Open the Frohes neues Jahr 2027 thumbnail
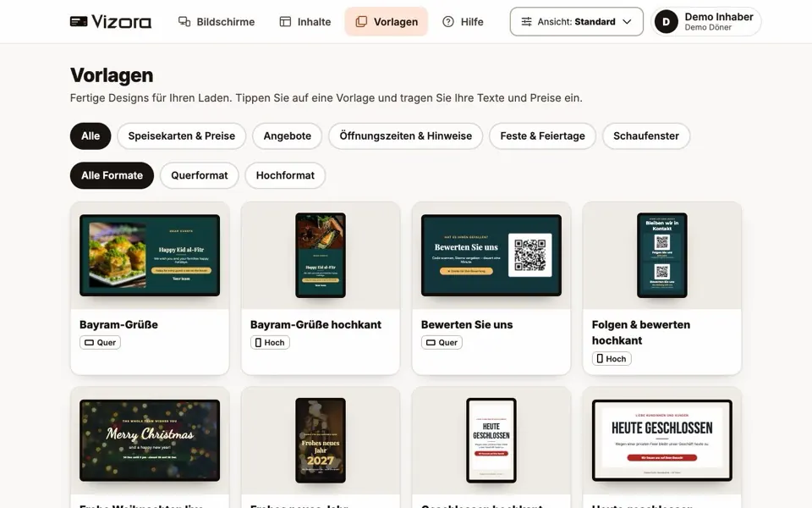This screenshot has width=812, height=508. (321, 440)
